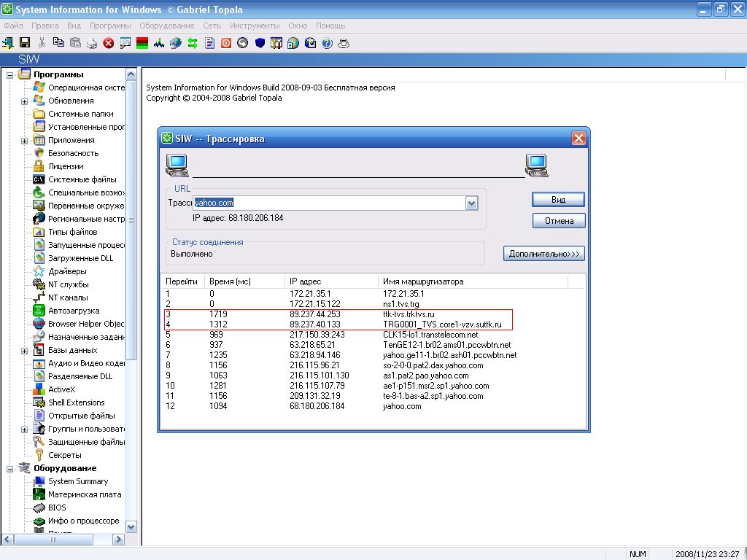747x560 pixels.
Task: Click the coffee cup toolbar icon
Action: (343, 43)
